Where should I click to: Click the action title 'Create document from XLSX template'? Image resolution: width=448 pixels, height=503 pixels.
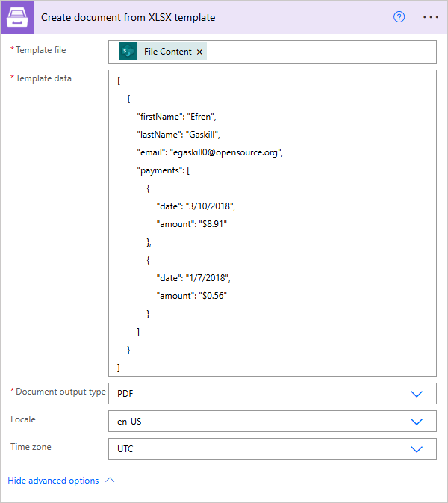click(128, 17)
